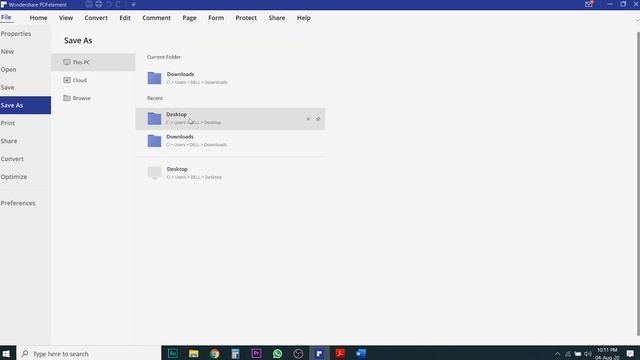This screenshot has height=360, width=640.
Task: Open OBS Studio from the taskbar
Action: (x=298, y=353)
